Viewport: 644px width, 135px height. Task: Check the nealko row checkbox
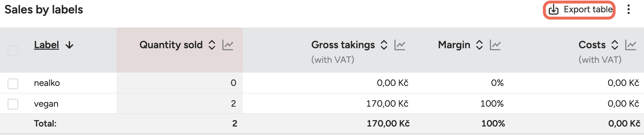coord(13,83)
